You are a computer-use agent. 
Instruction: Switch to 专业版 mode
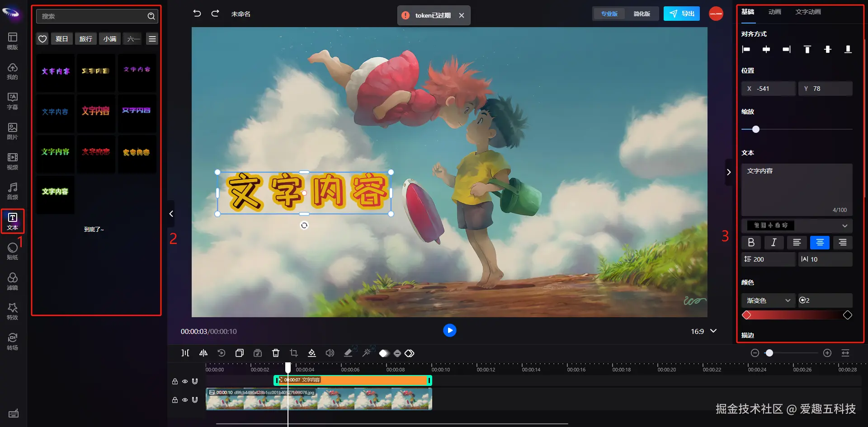tap(609, 14)
